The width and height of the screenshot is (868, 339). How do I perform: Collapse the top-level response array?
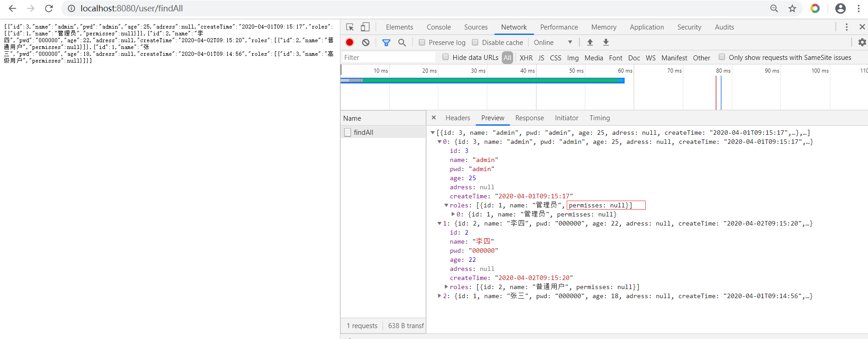point(433,133)
